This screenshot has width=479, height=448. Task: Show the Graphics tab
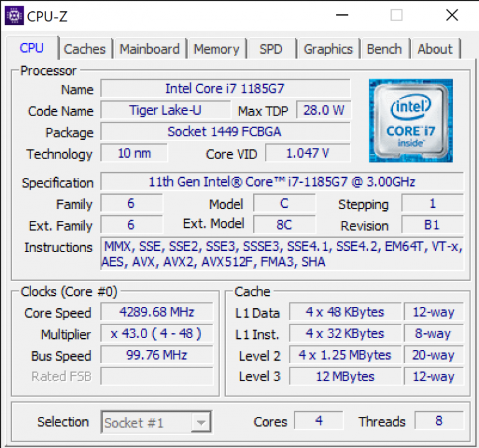(x=329, y=49)
